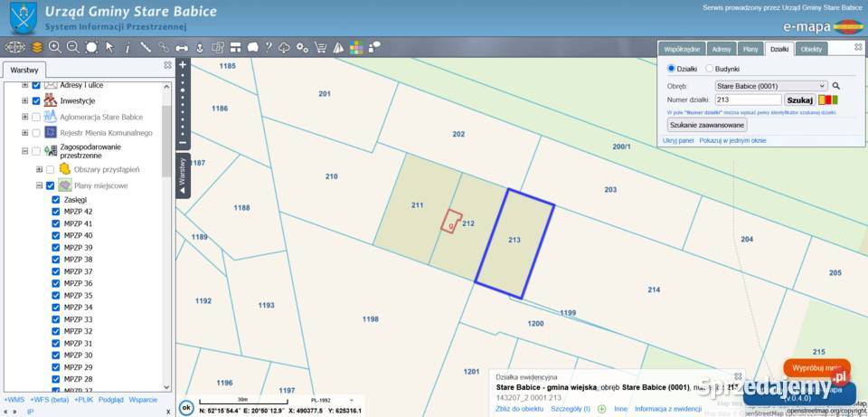This screenshot has width=868, height=417.
Task: Uncheck the MPZP 42 checkbox
Action: tap(56, 212)
